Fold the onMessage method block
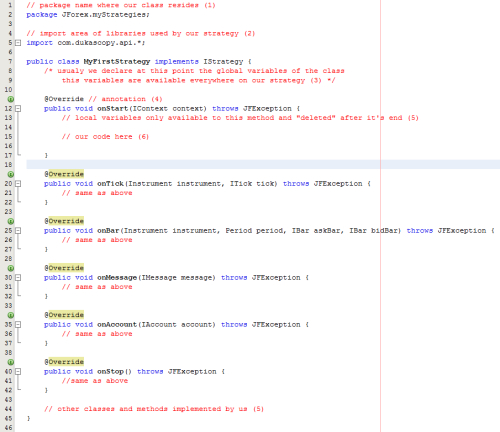Viewport: 500px width, 432px height. click(x=18, y=277)
